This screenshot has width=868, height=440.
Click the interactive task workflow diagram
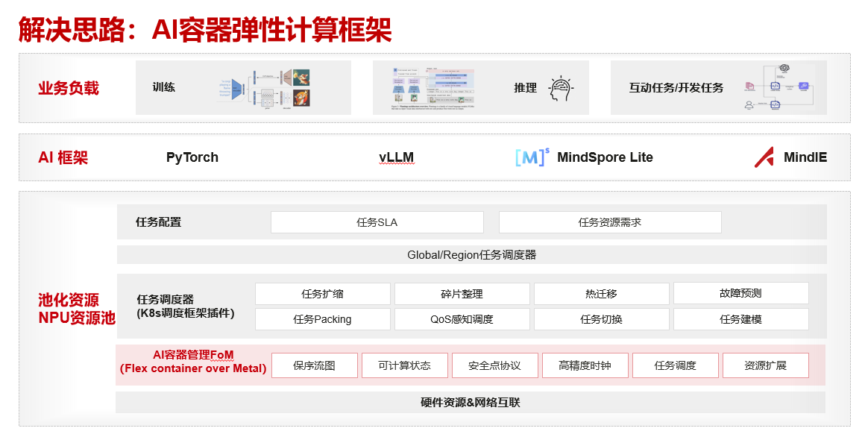[x=777, y=88]
